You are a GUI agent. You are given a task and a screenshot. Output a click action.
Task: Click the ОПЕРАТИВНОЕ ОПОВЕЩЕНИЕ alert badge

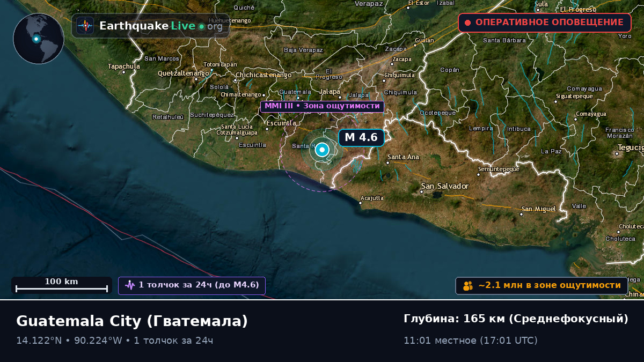(x=545, y=23)
